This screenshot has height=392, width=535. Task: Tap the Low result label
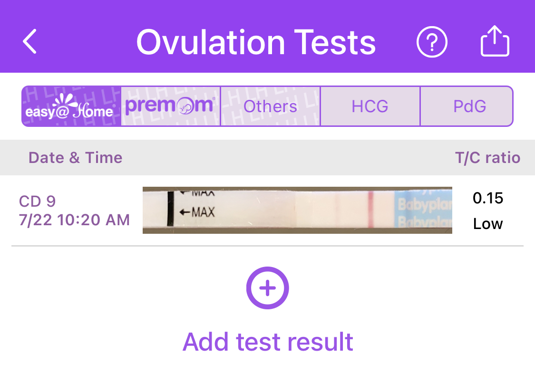[488, 223]
